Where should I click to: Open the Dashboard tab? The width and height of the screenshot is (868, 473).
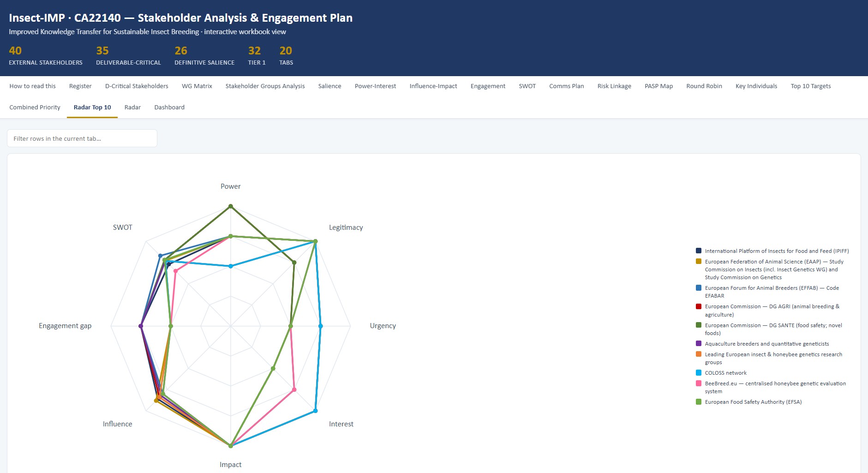(x=169, y=108)
